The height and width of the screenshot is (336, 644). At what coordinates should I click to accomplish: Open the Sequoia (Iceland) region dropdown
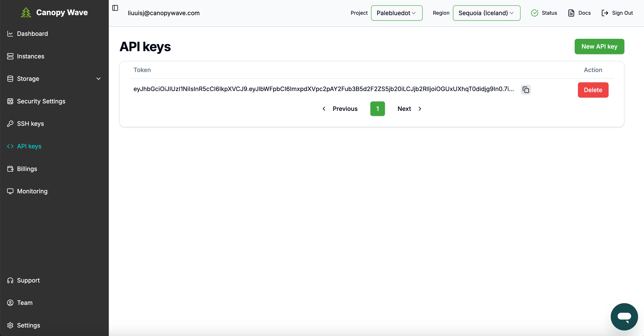(486, 13)
